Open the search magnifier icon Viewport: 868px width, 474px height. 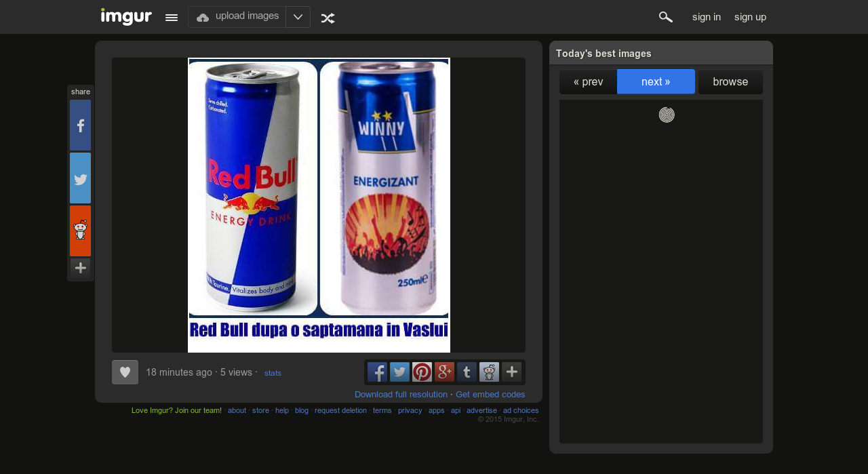click(666, 17)
